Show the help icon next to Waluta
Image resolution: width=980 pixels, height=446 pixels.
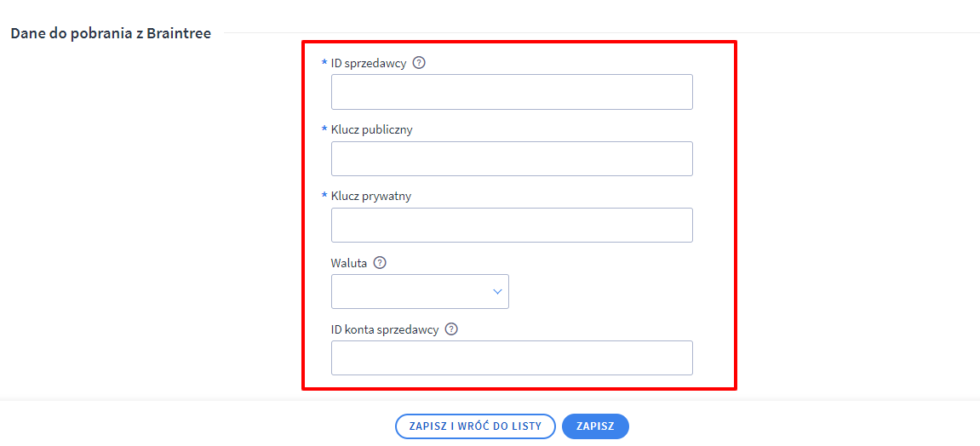click(x=380, y=263)
